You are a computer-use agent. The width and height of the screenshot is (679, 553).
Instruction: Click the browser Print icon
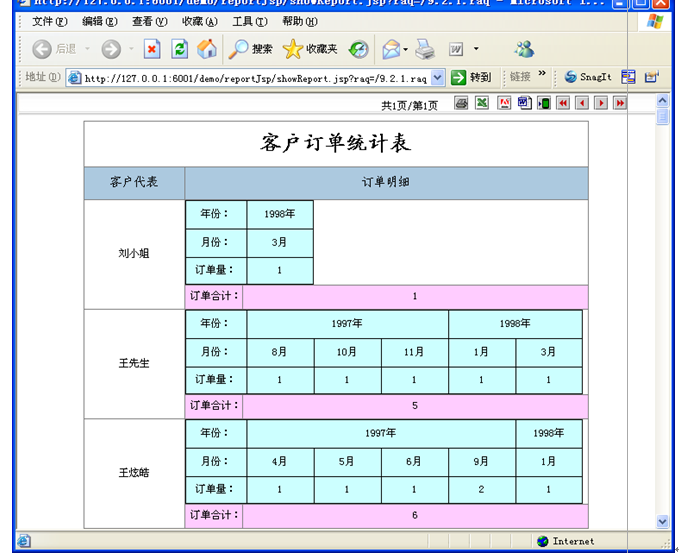[x=425, y=49]
